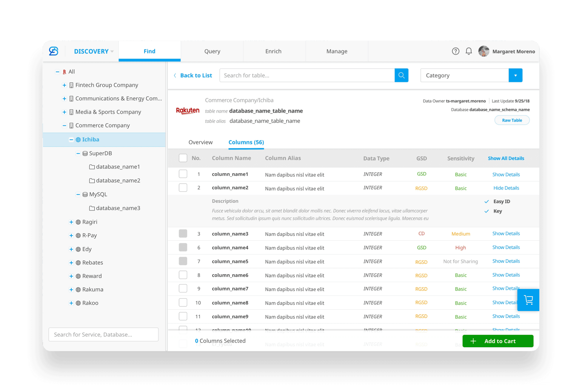Open the Overview tab
The width and height of the screenshot is (582, 392).
(x=201, y=142)
